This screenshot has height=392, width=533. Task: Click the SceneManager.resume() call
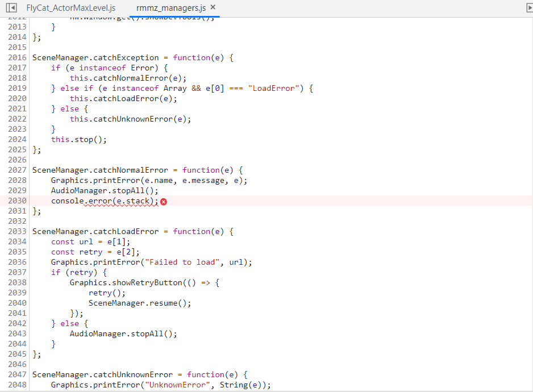[140, 303]
